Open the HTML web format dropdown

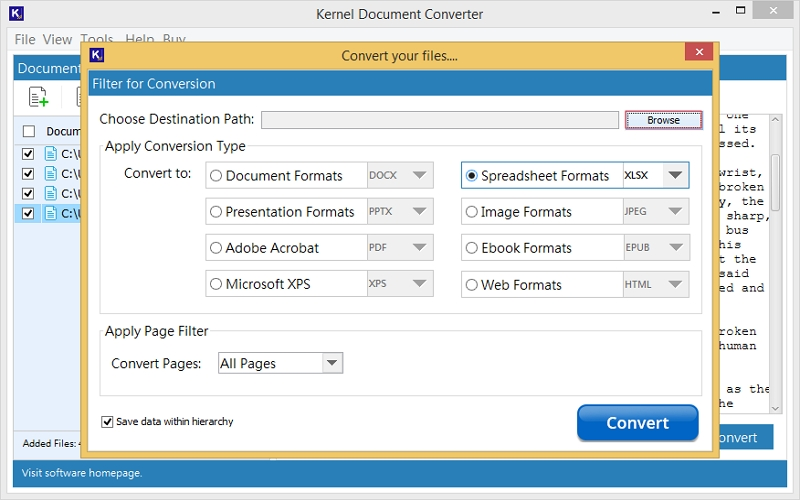pyautogui.click(x=676, y=284)
